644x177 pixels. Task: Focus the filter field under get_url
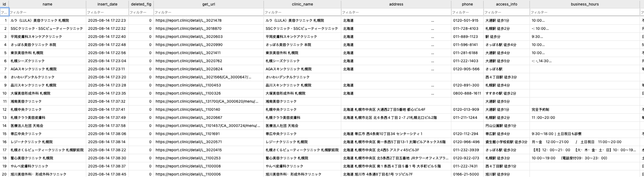[208, 12]
